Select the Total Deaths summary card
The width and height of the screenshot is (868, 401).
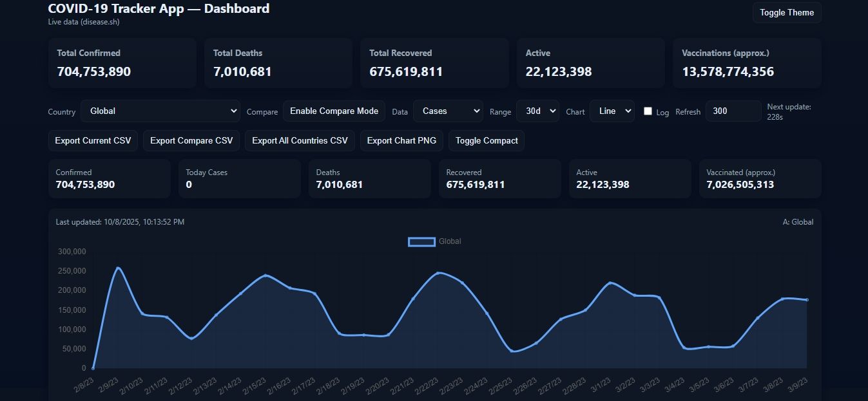click(278, 63)
